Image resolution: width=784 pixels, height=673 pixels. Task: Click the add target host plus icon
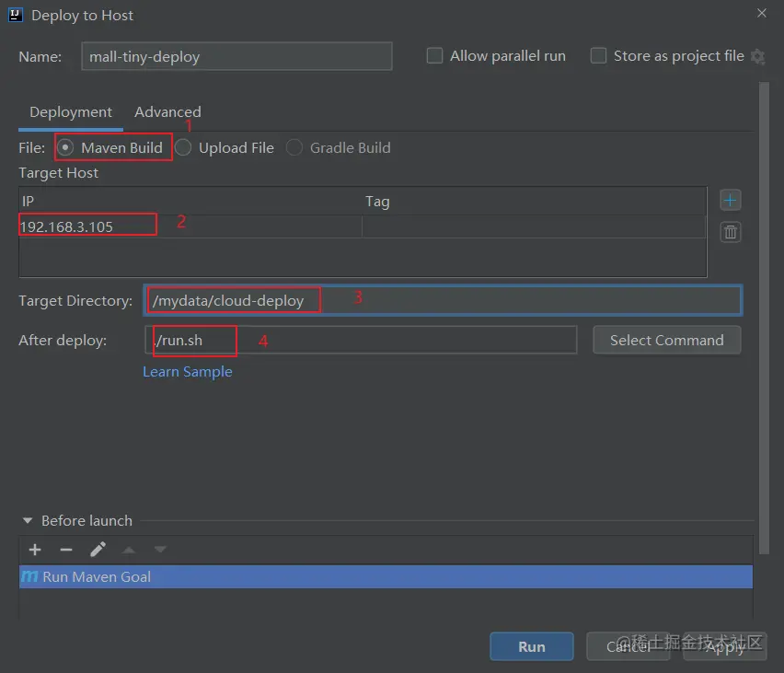click(730, 201)
